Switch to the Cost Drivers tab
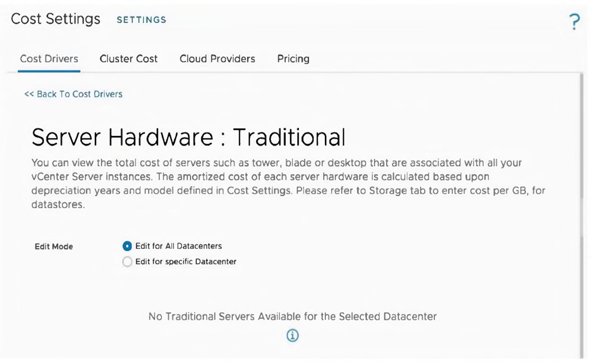This screenshot has height=364, width=592. click(x=49, y=59)
